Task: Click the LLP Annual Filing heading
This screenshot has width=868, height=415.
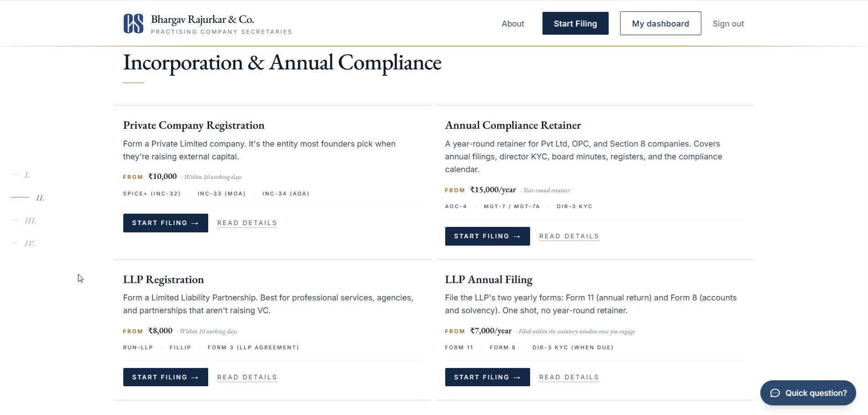Action: click(489, 279)
